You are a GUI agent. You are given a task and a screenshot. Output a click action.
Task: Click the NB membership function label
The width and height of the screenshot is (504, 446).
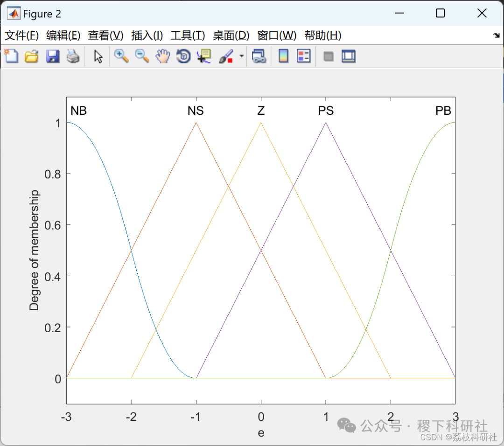click(79, 111)
